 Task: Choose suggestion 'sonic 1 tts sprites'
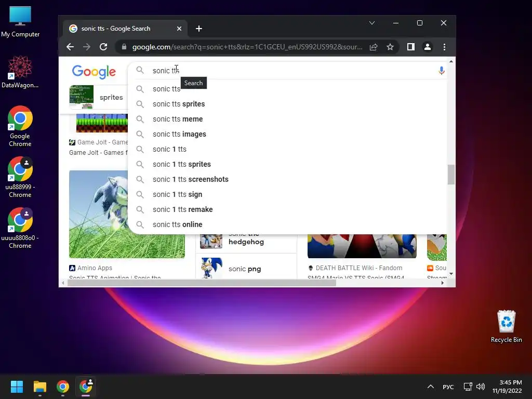point(287,164)
